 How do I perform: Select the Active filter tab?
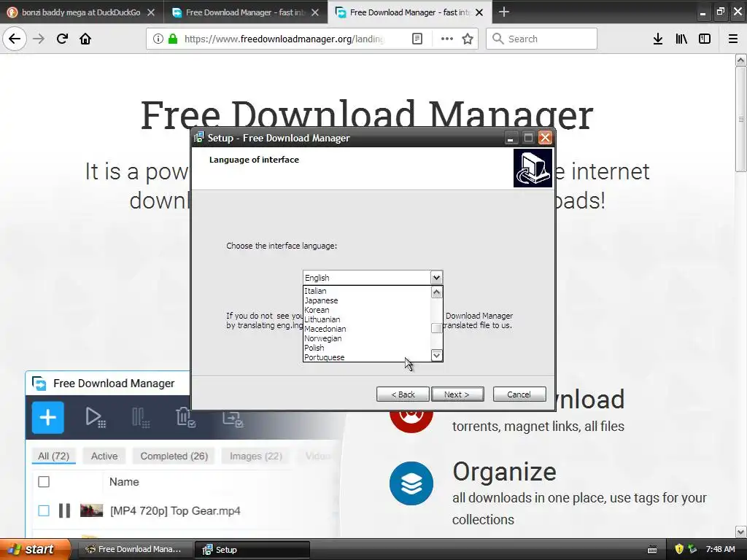point(104,456)
